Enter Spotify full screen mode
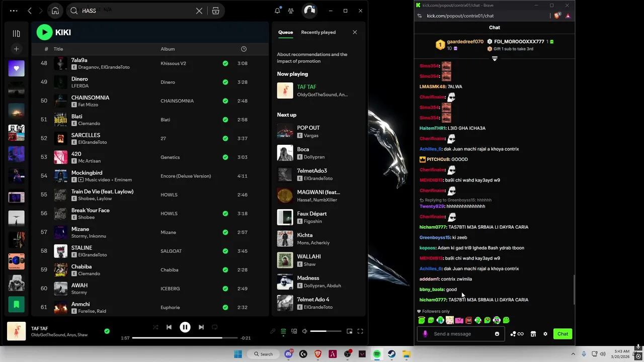Image resolution: width=644 pixels, height=362 pixels. [360, 331]
